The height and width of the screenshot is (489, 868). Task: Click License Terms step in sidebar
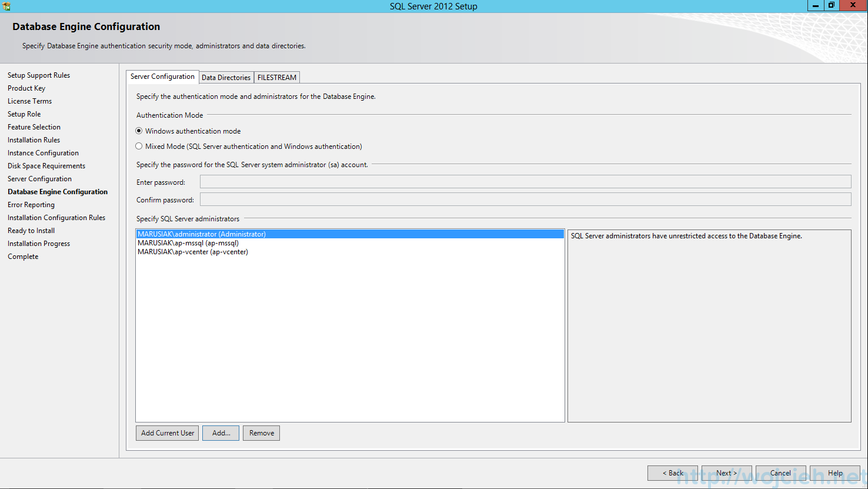[30, 101]
